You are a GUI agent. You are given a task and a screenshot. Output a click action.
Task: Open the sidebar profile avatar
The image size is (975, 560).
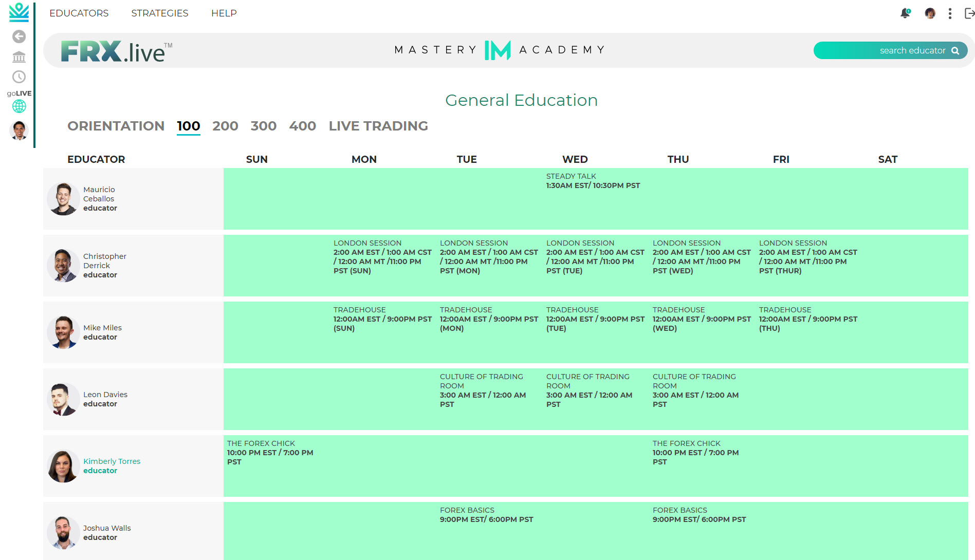pos(19,130)
